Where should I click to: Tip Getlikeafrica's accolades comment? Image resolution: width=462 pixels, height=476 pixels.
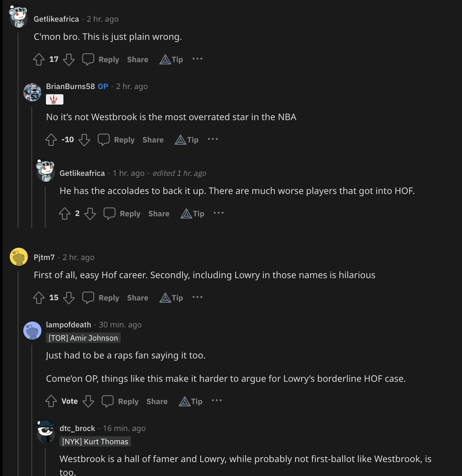192,213
